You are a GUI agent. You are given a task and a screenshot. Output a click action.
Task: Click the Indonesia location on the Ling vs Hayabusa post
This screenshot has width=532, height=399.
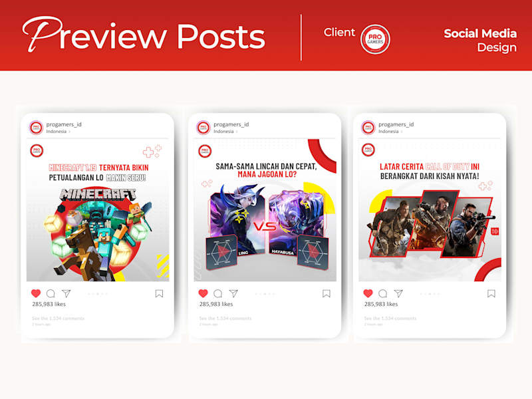point(223,131)
